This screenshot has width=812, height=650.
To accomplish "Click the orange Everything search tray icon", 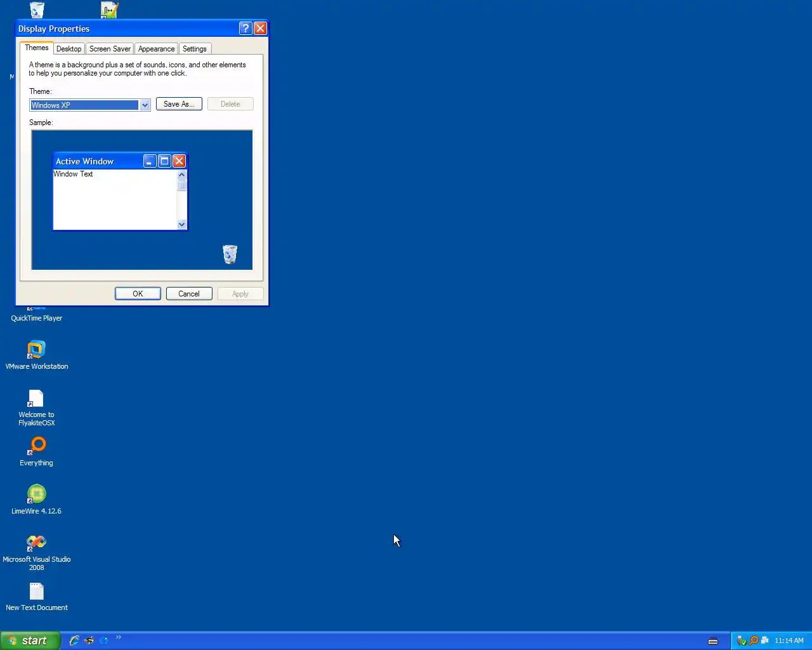I will [x=754, y=640].
